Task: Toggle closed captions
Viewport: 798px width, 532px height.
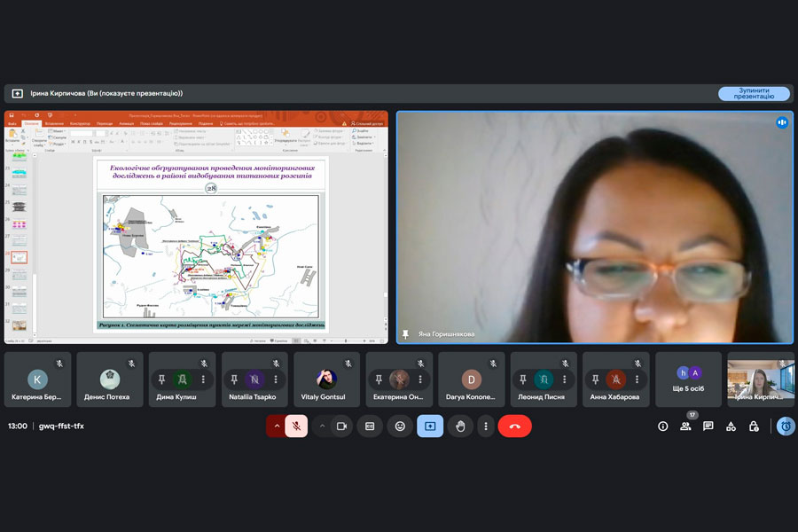Action: click(370, 426)
